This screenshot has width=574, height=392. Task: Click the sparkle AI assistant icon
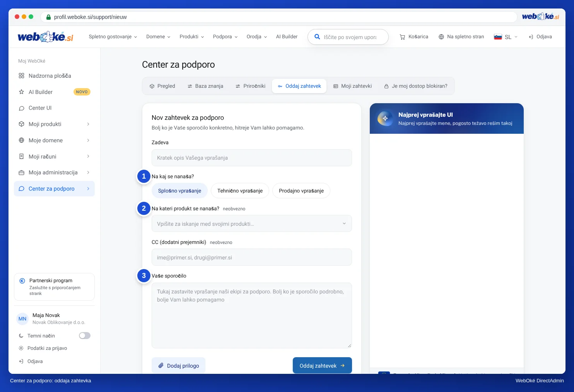[385, 118]
